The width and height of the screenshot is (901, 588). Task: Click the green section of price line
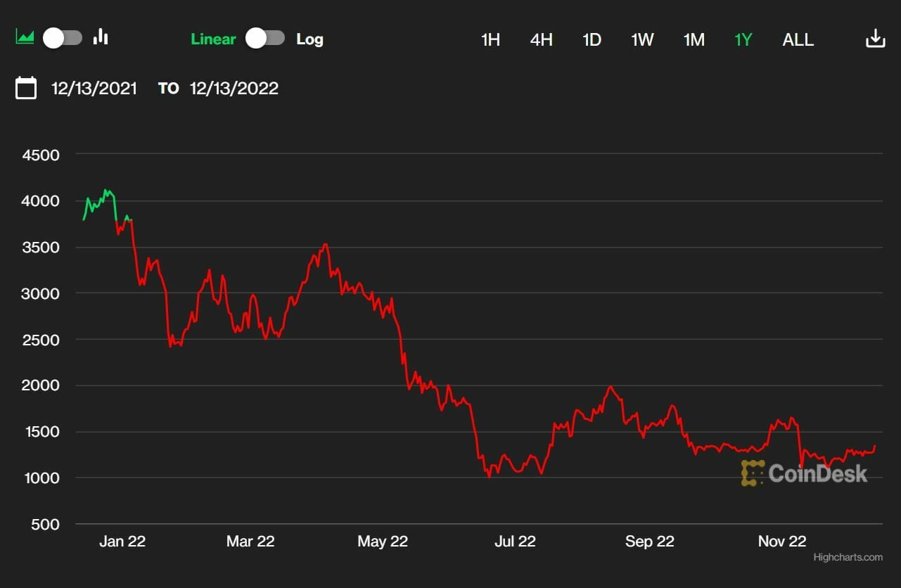pos(98,203)
